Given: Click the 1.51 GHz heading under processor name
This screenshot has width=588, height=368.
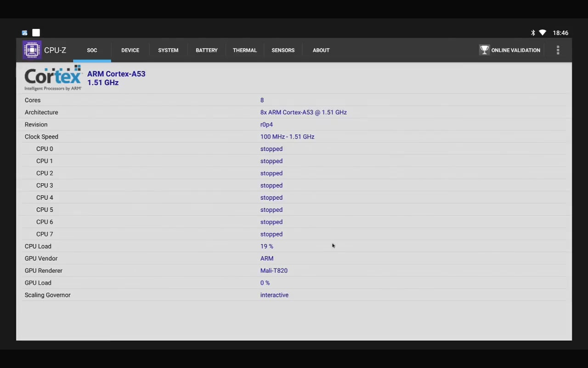Looking at the screenshot, I should tap(103, 83).
